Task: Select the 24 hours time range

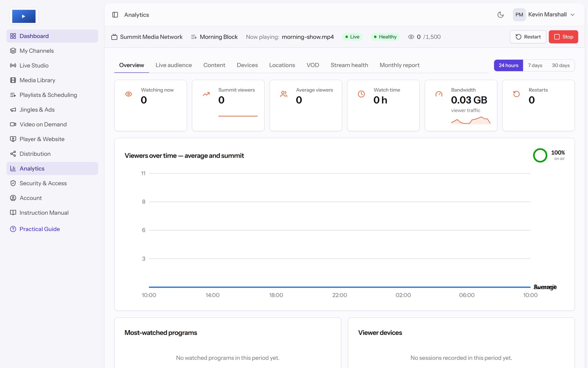Action: (x=509, y=66)
